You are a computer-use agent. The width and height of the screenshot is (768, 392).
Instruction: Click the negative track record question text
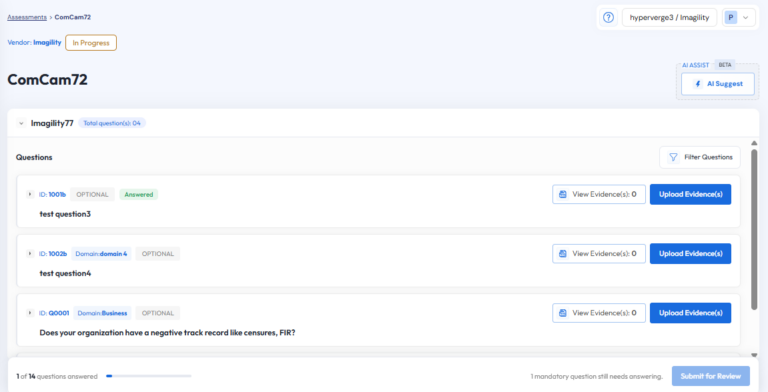[168, 333]
